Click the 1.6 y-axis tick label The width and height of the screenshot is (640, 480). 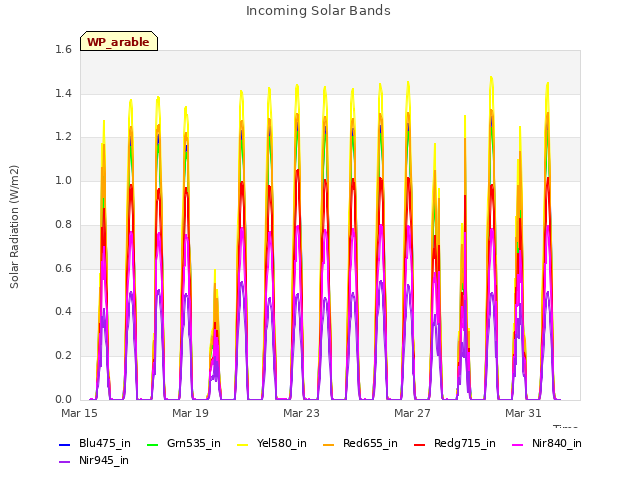pos(63,50)
